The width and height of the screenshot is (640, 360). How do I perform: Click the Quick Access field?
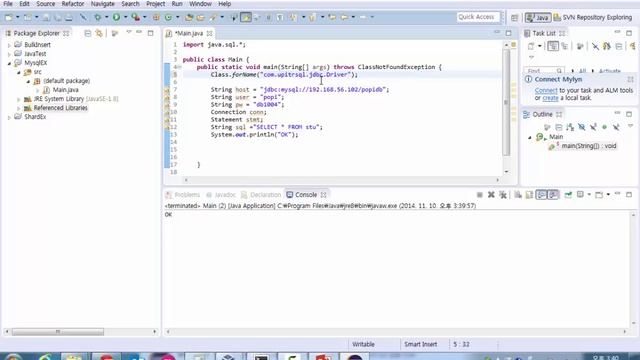(x=478, y=17)
